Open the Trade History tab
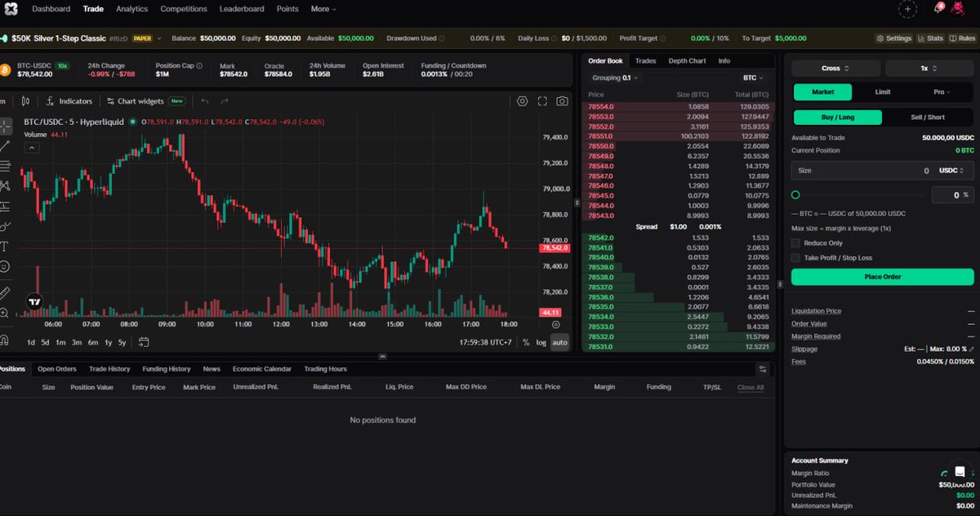The image size is (980, 516). pos(109,369)
